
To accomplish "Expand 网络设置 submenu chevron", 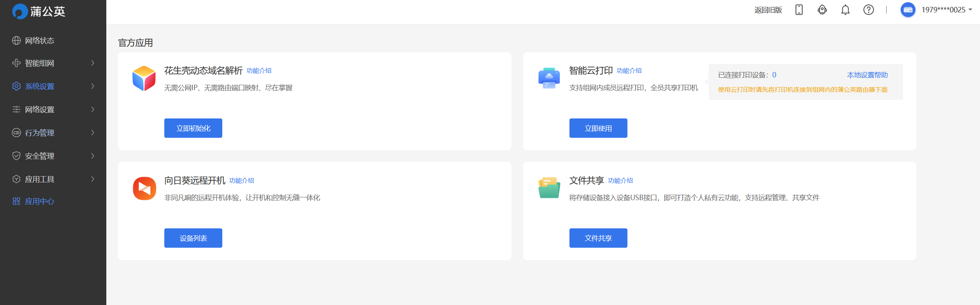I will [x=93, y=110].
